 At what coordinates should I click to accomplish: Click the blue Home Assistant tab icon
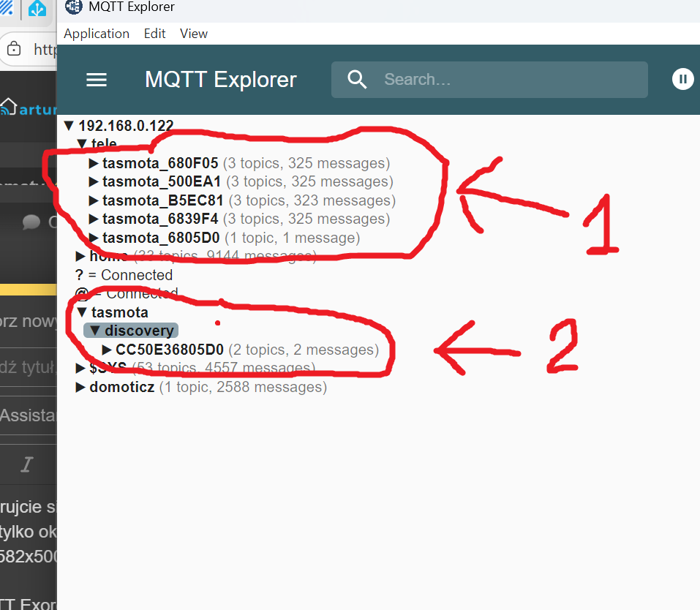37,7
